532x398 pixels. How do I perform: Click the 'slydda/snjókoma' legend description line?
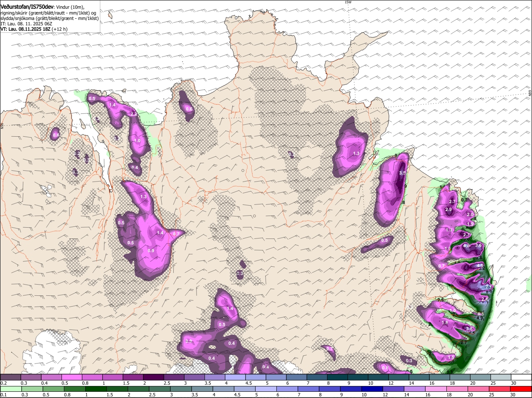point(49,18)
